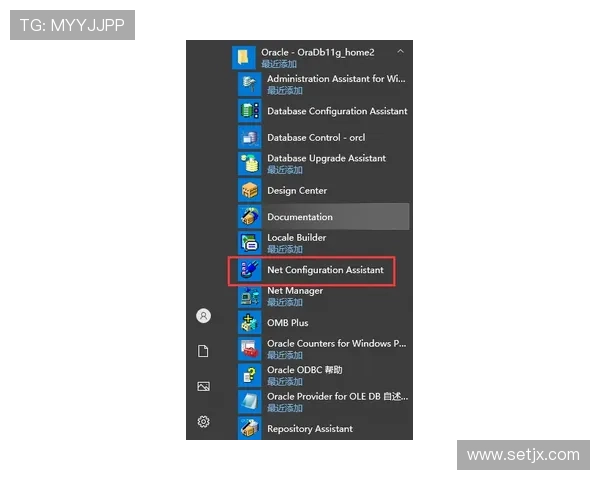600x480 pixels.
Task: Select the Oracle - OraDb11g_home2 folder label
Action: click(318, 52)
